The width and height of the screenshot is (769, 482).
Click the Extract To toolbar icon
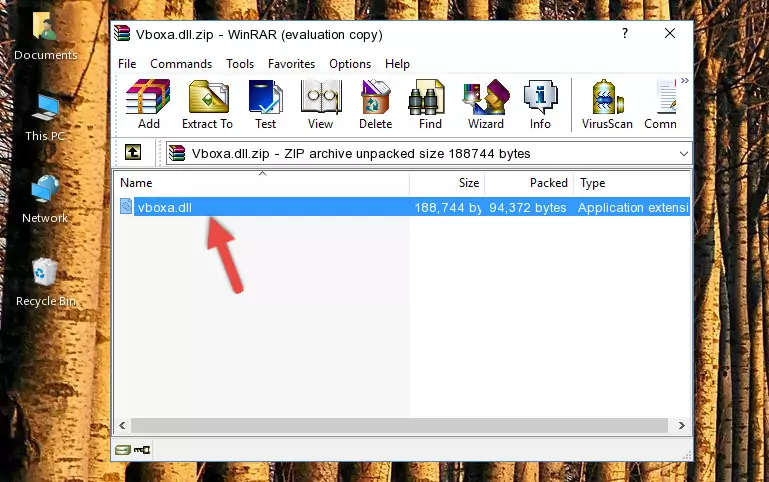click(x=207, y=104)
